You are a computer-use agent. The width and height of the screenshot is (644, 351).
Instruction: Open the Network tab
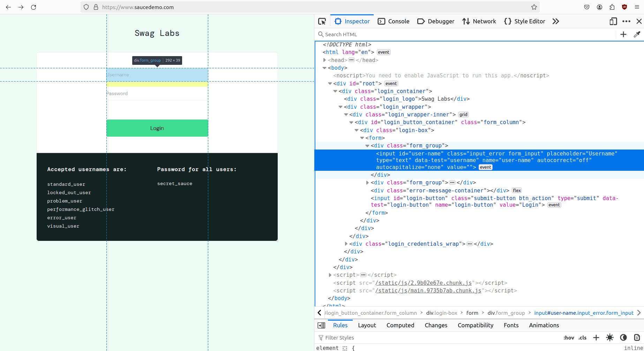(479, 21)
